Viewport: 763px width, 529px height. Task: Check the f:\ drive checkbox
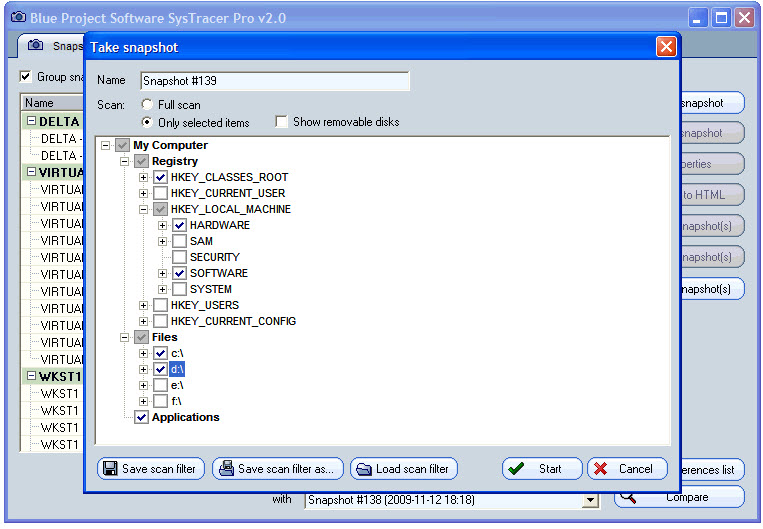(x=161, y=401)
